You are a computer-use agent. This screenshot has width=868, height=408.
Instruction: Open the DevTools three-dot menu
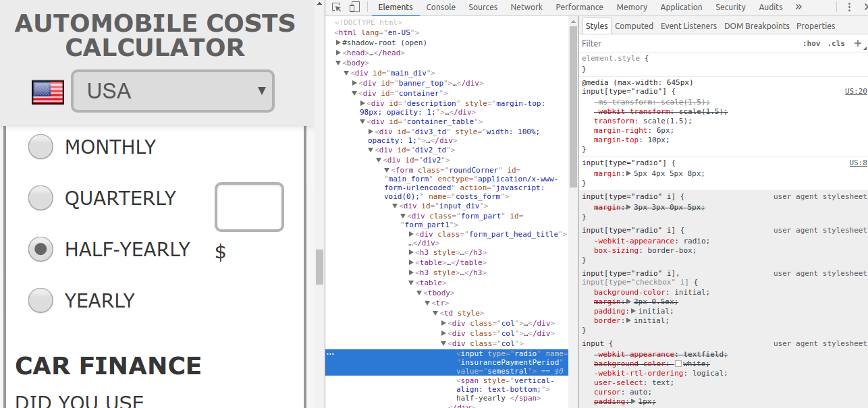pyautogui.click(x=848, y=7)
